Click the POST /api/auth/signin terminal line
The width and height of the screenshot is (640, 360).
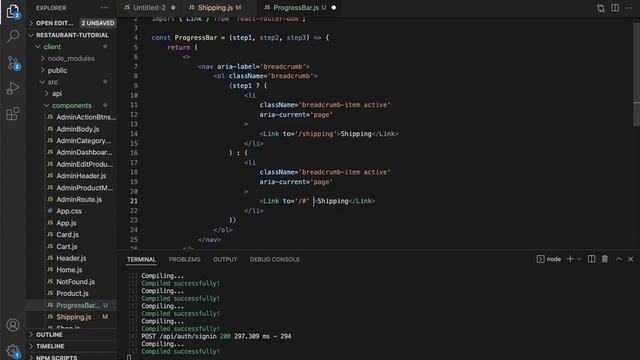(216, 336)
